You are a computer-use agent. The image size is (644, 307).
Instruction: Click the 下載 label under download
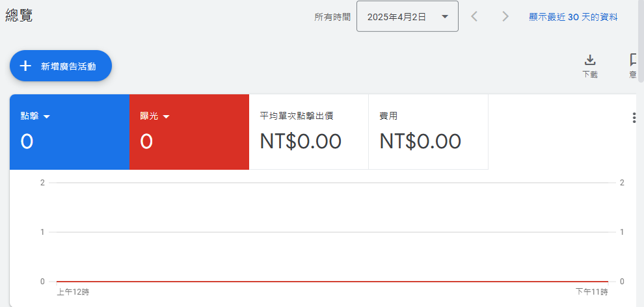590,75
